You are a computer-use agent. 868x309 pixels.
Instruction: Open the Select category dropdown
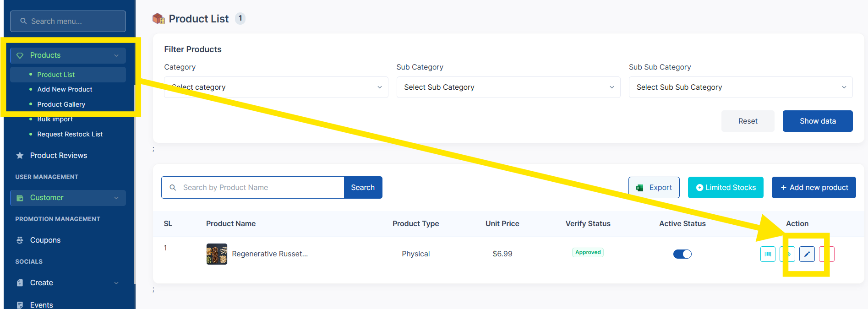[x=276, y=87]
